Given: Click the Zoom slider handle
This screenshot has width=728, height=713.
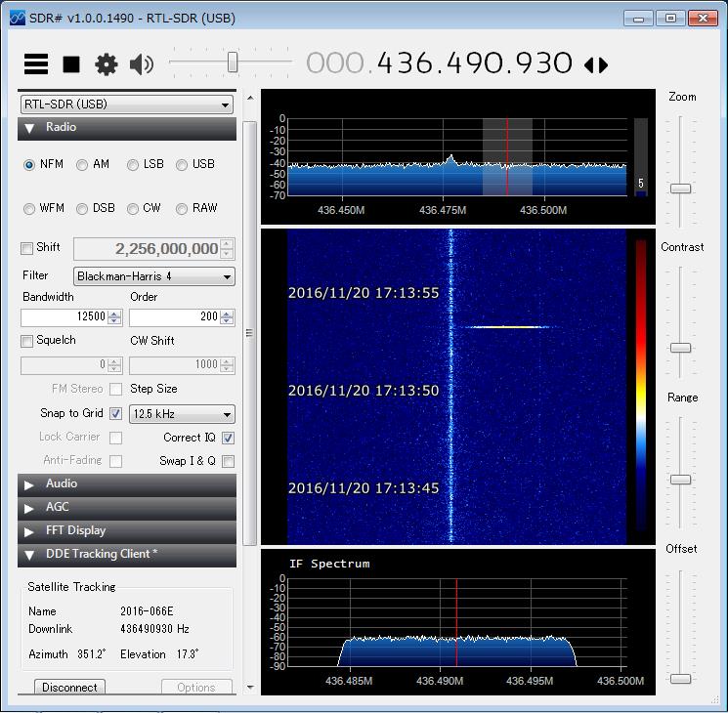Looking at the screenshot, I should point(680,189).
